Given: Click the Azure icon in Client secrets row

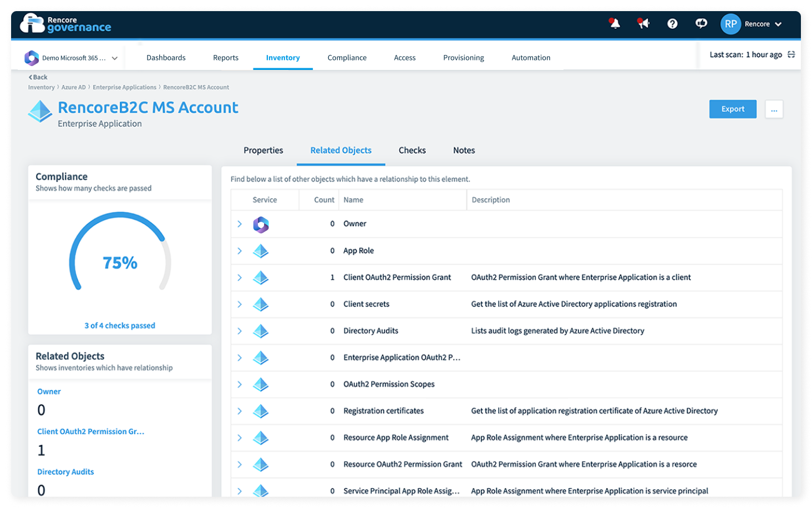Looking at the screenshot, I should point(261,304).
